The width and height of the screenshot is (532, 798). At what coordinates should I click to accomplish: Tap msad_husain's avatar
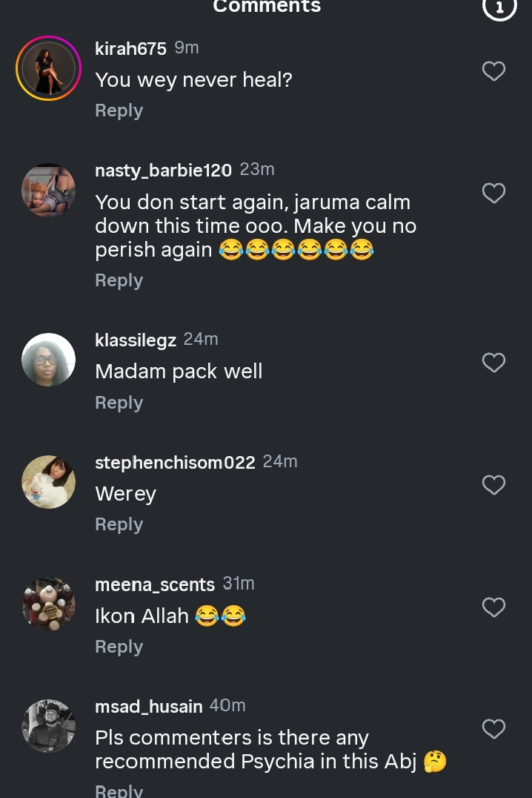tap(49, 726)
